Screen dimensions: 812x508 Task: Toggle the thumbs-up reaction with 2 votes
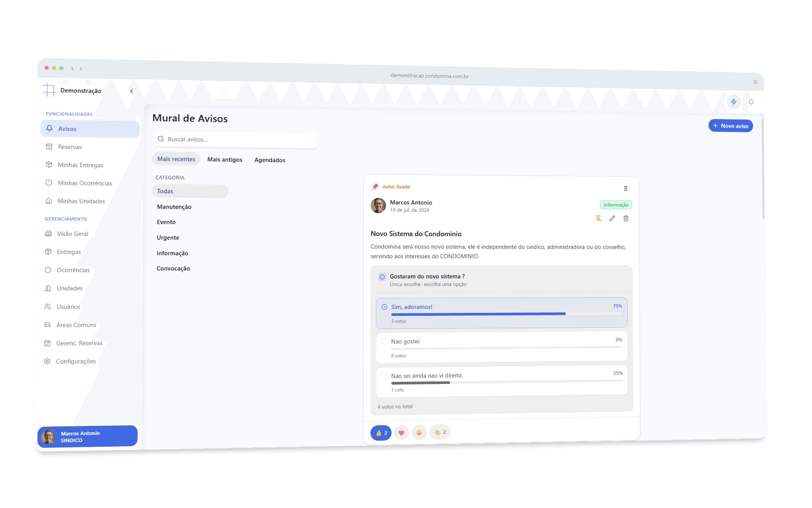point(381,433)
